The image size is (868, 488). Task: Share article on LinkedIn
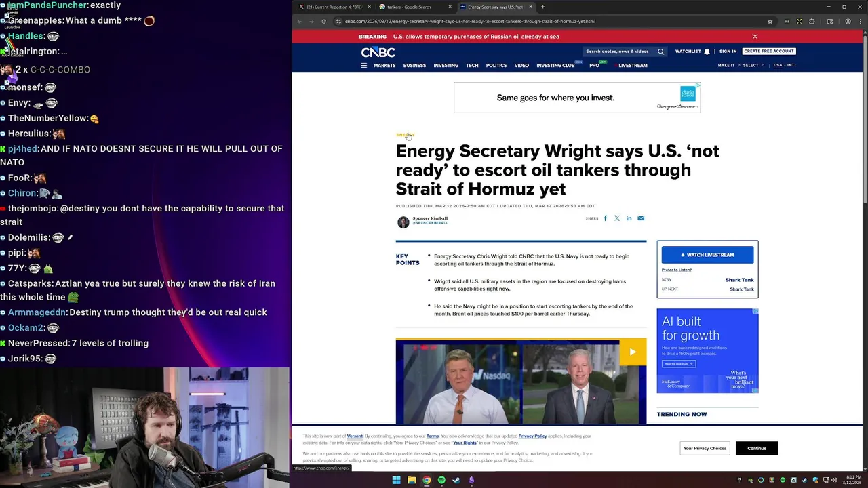(629, 218)
